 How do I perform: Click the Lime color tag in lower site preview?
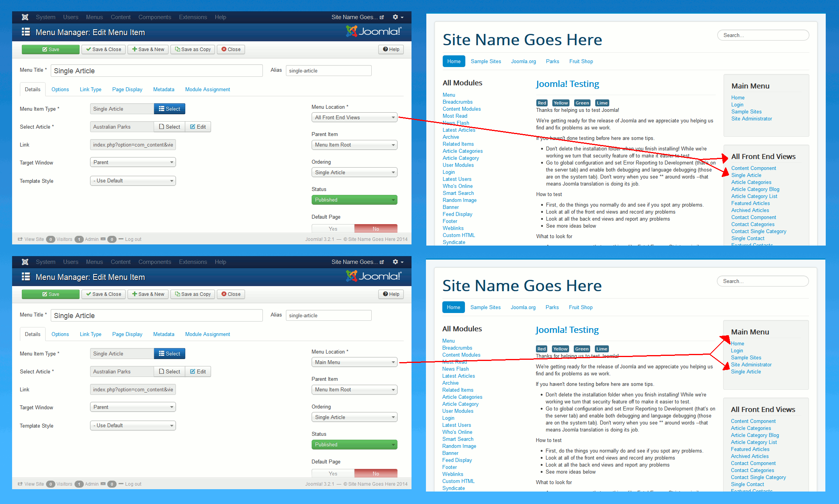(601, 349)
